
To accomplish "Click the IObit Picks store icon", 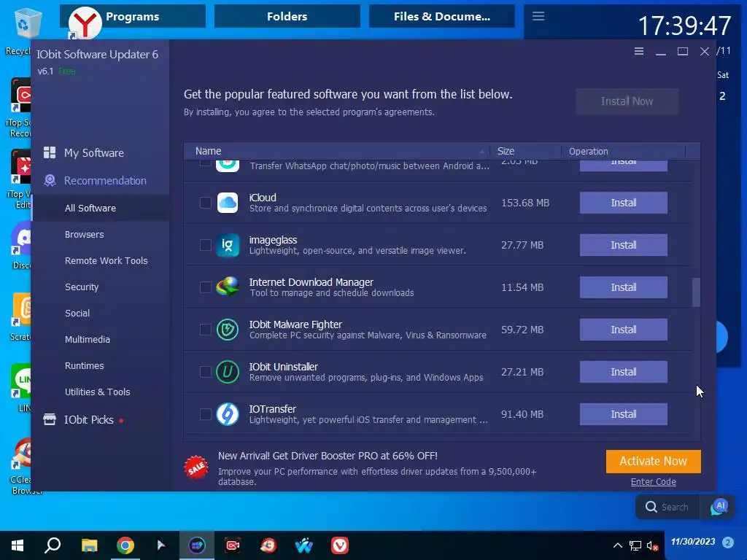I will pyautogui.click(x=50, y=419).
